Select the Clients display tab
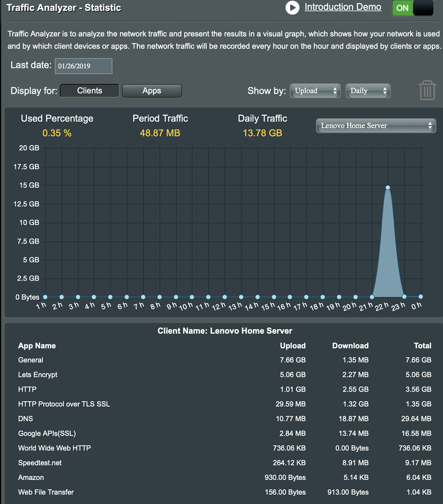This screenshot has height=504, width=443. click(89, 91)
